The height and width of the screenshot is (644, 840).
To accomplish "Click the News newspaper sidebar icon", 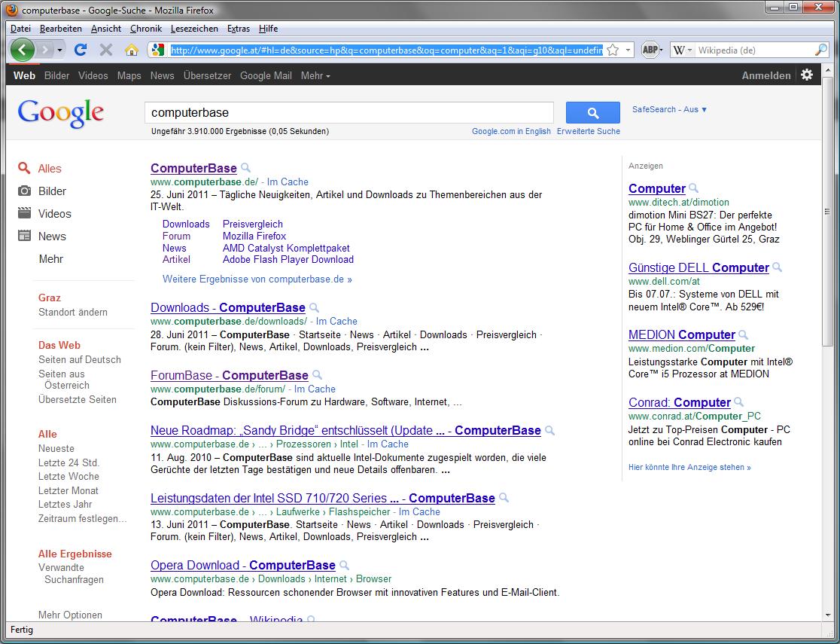I will (24, 236).
